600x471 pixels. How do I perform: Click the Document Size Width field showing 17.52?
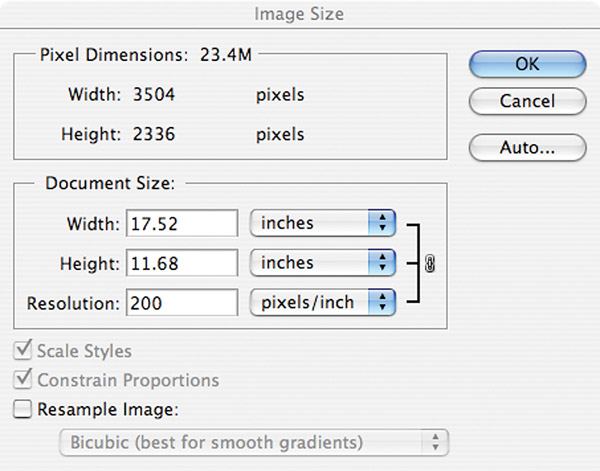click(x=182, y=223)
